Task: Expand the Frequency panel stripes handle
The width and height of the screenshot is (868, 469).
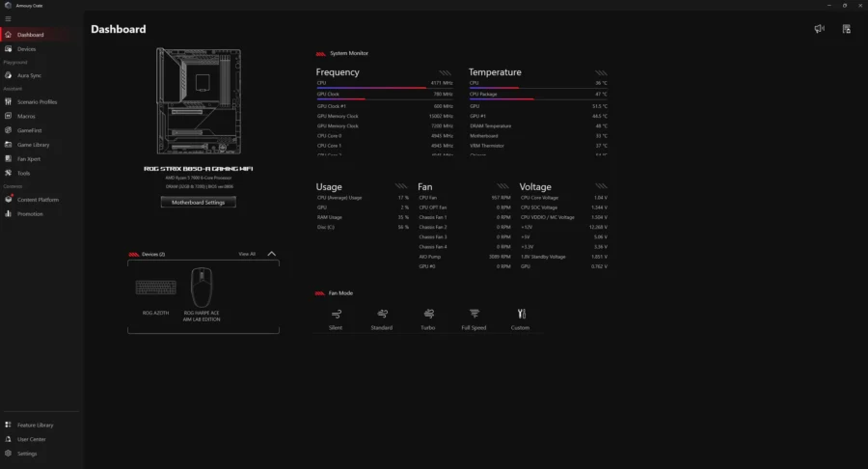Action: (445, 72)
